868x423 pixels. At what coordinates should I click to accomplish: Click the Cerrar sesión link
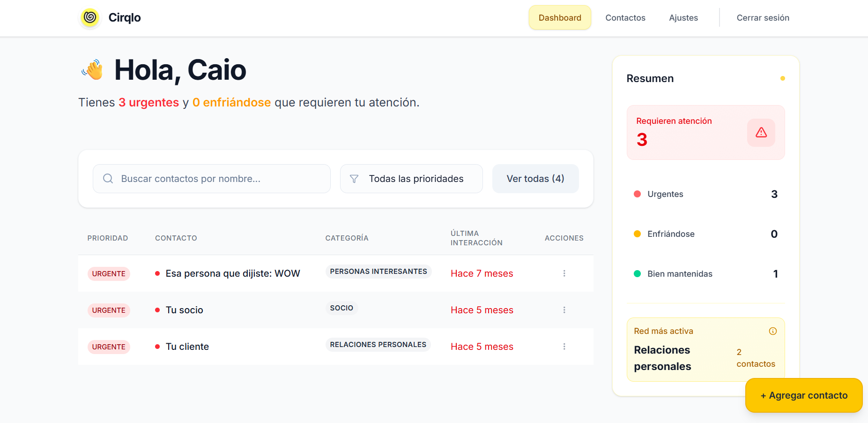[x=763, y=18]
